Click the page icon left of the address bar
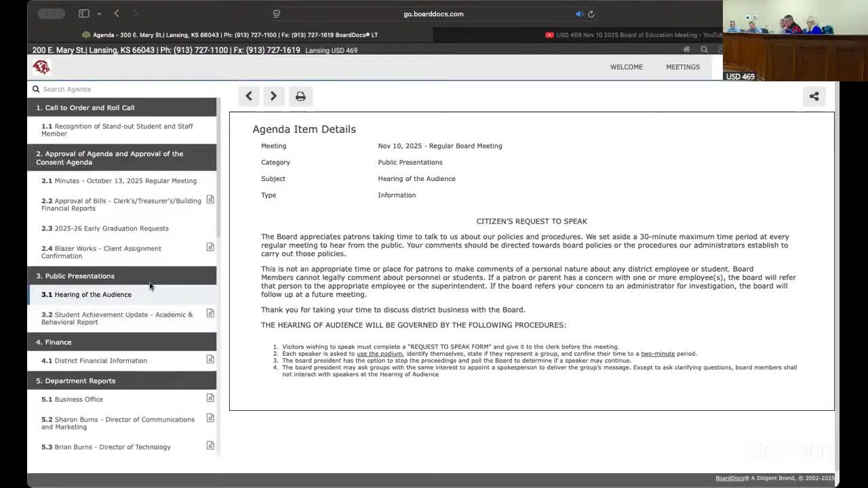The height and width of the screenshot is (488, 868). point(277,14)
